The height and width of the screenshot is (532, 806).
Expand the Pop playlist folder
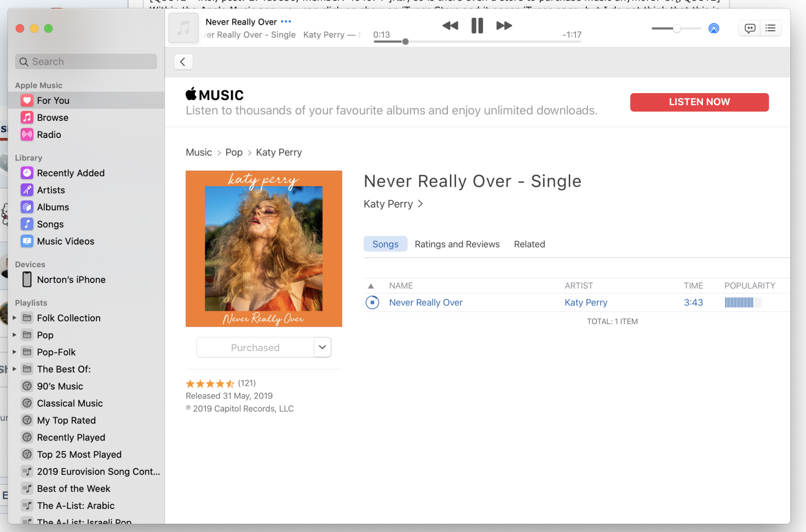tap(15, 335)
